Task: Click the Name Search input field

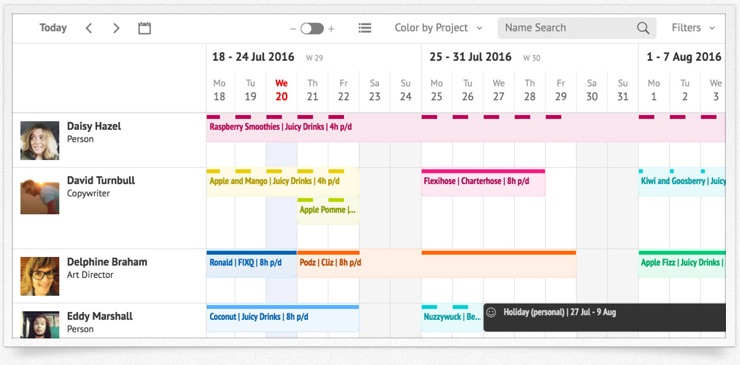Action: pyautogui.click(x=577, y=28)
